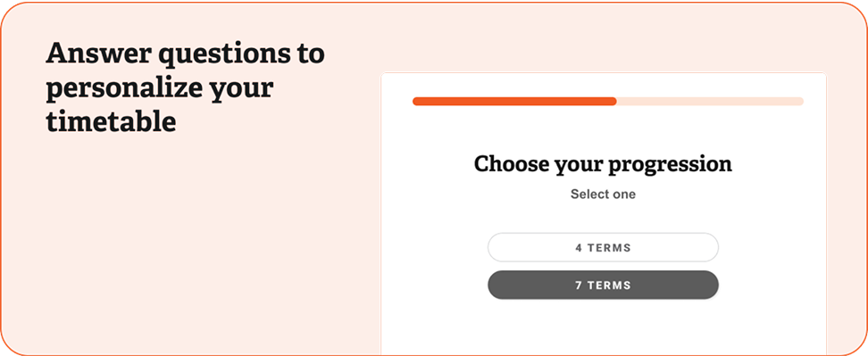Screen dimensions: 868x356
Task: Select the 4 TERMS option
Action: 603,248
